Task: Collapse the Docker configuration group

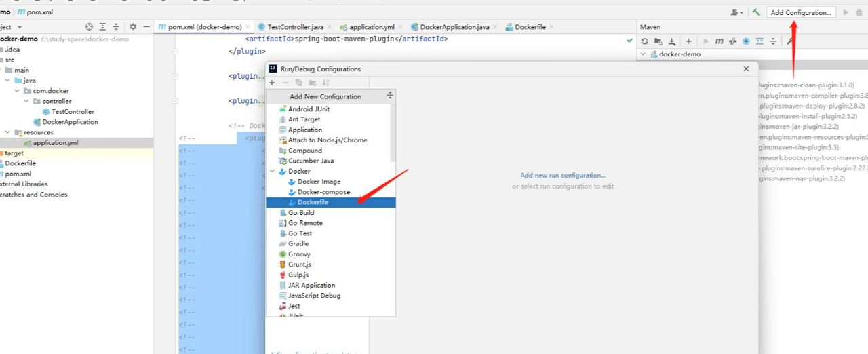Action: [273, 171]
